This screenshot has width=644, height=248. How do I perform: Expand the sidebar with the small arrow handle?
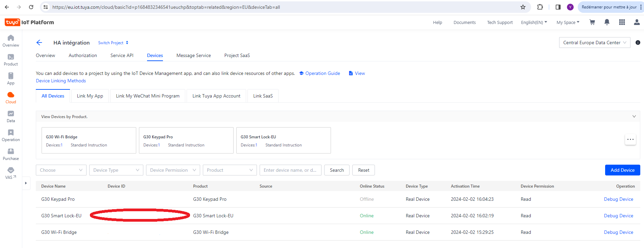[x=26, y=183]
